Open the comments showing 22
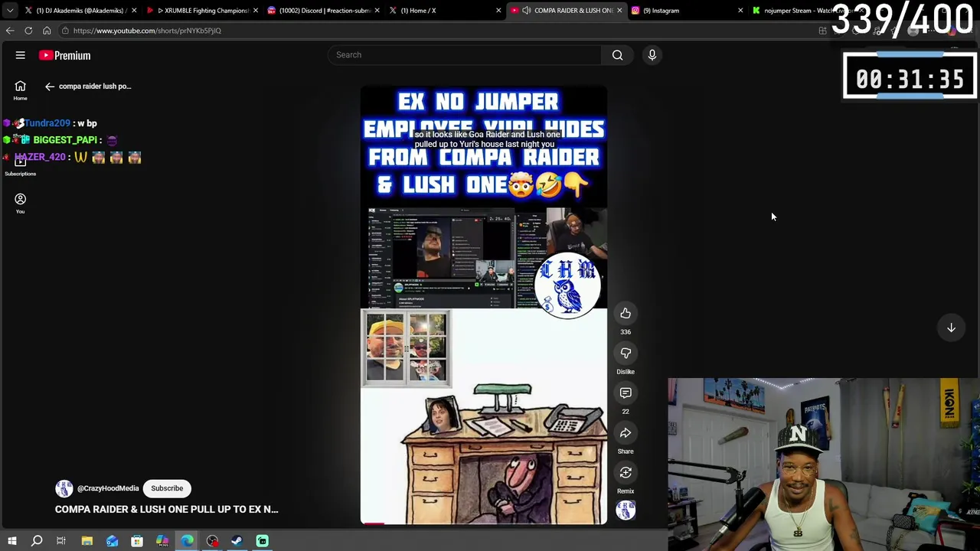The width and height of the screenshot is (980, 551). (626, 393)
